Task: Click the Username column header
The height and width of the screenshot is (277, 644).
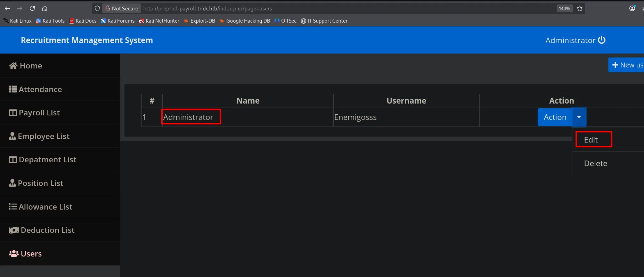Action: tap(406, 101)
